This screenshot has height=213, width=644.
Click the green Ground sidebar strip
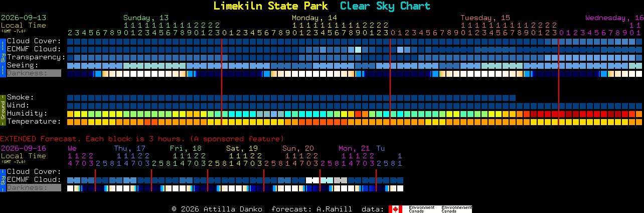pyautogui.click(x=3, y=110)
